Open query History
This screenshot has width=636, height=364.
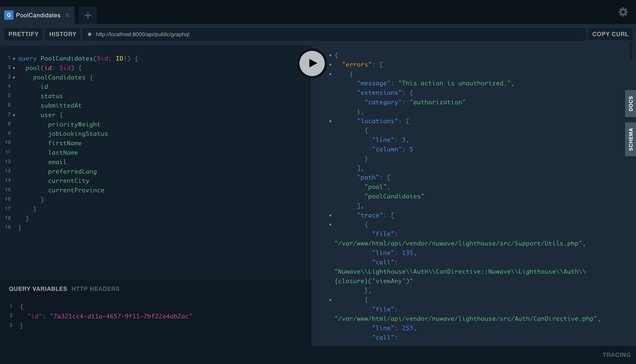click(62, 34)
